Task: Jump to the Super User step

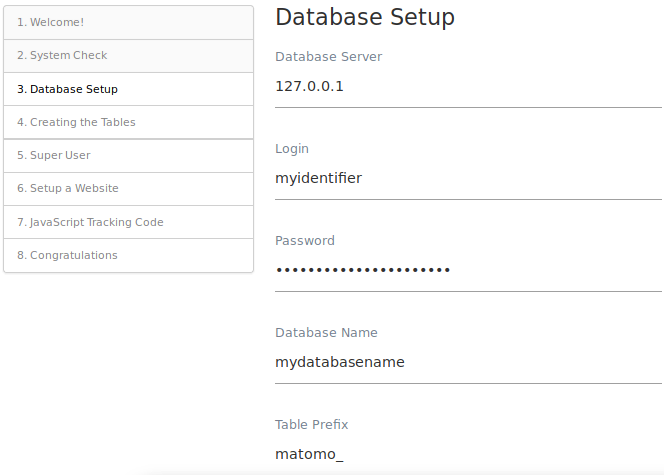Action: point(128,155)
